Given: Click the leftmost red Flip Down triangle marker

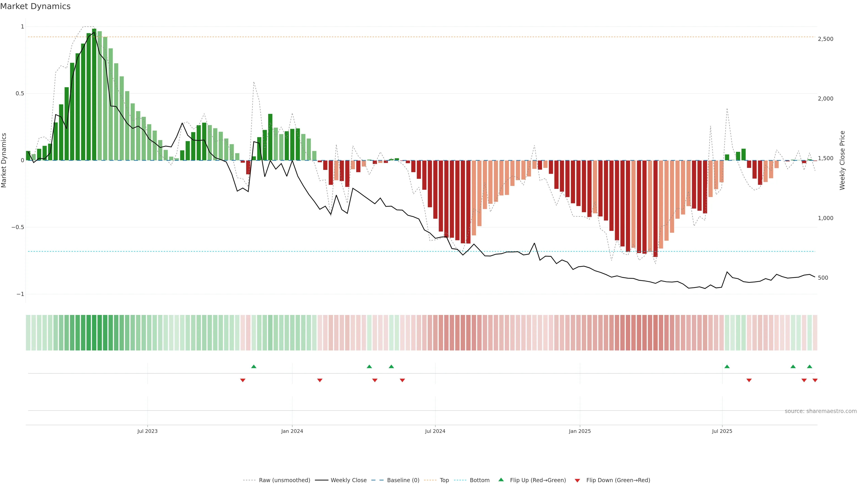Looking at the screenshot, I should (x=243, y=380).
